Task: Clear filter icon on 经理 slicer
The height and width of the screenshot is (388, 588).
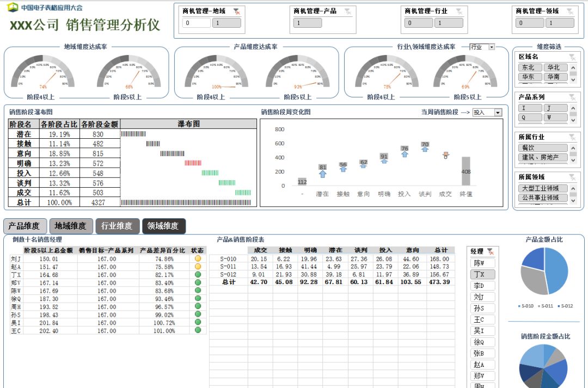Action: tap(490, 251)
